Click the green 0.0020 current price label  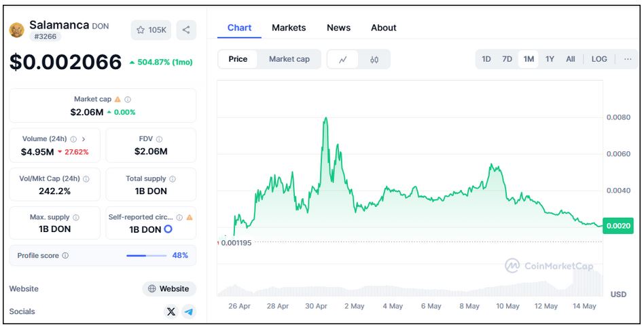point(618,226)
